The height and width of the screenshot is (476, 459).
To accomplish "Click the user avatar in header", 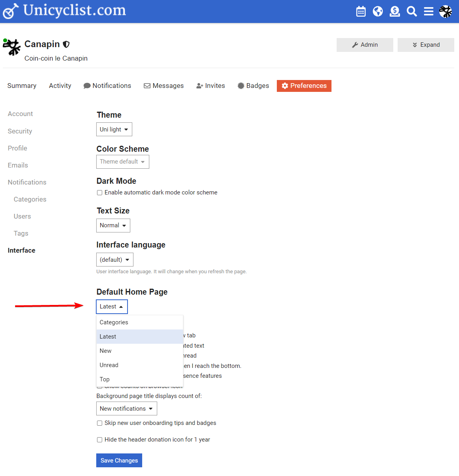I will point(446,11).
